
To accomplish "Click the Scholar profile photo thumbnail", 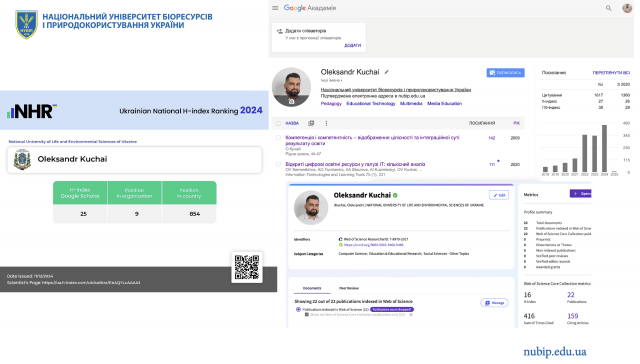I will pyautogui.click(x=291, y=87).
